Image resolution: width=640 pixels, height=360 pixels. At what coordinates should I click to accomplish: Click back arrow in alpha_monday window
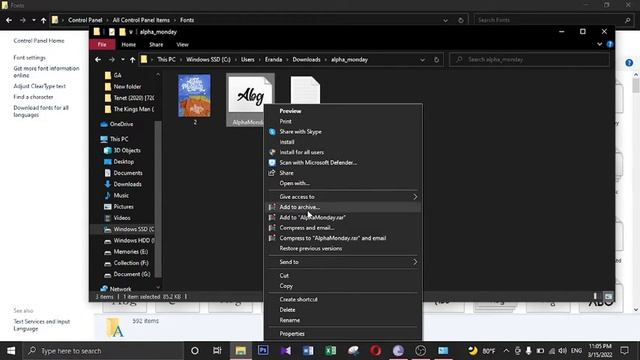(x=98, y=60)
